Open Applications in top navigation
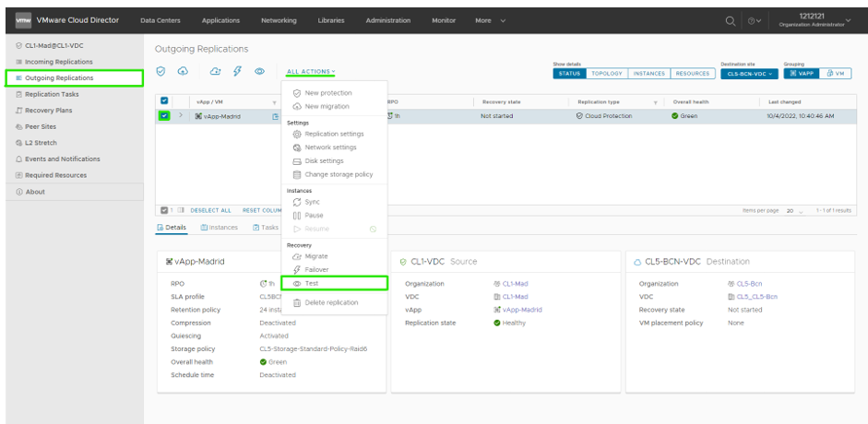Screen dimensions: 868x424 tap(220, 20)
